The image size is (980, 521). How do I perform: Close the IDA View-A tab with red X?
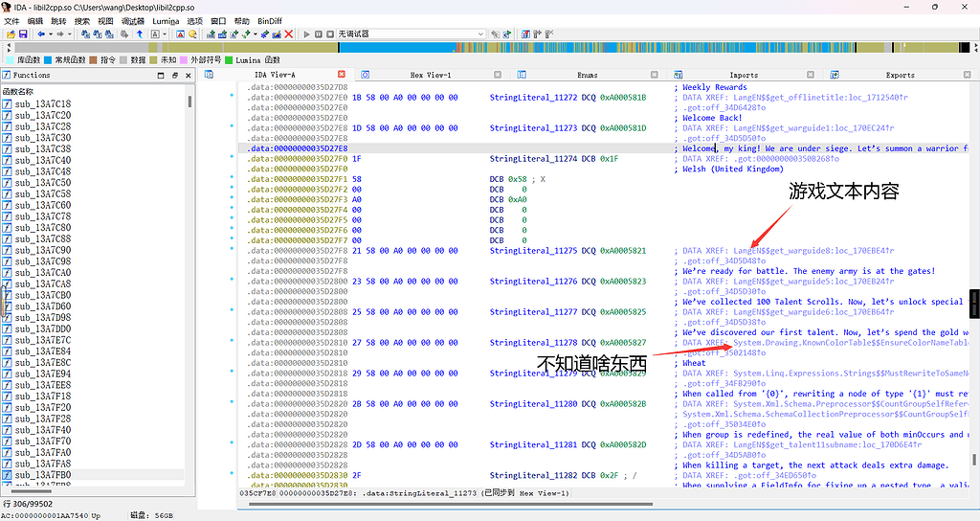[342, 75]
